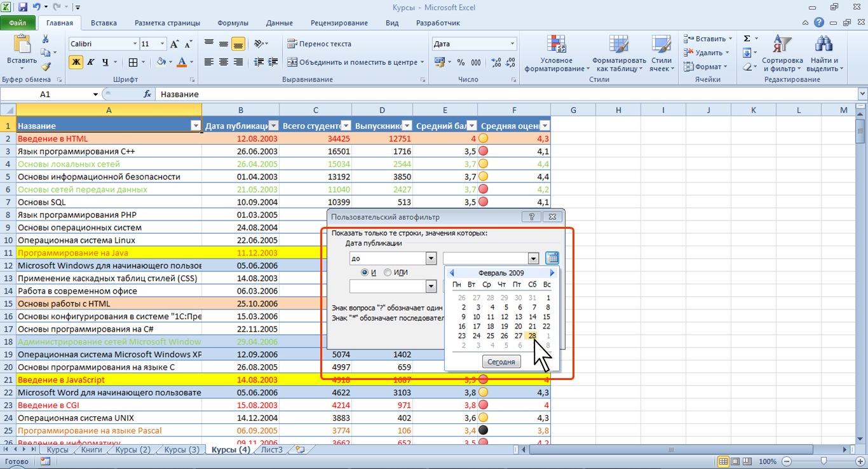Click cell 'Основы SQL'
The height and width of the screenshot is (469, 868).
109,202
